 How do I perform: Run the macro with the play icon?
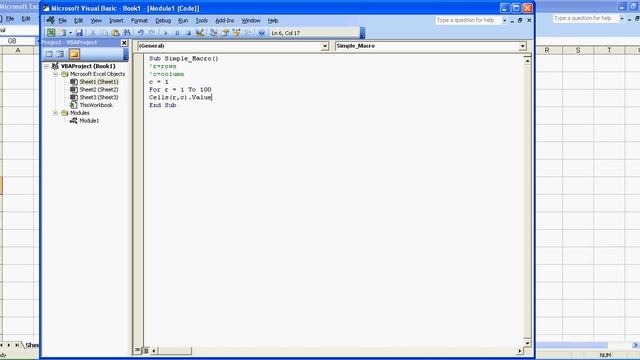pos(166,33)
